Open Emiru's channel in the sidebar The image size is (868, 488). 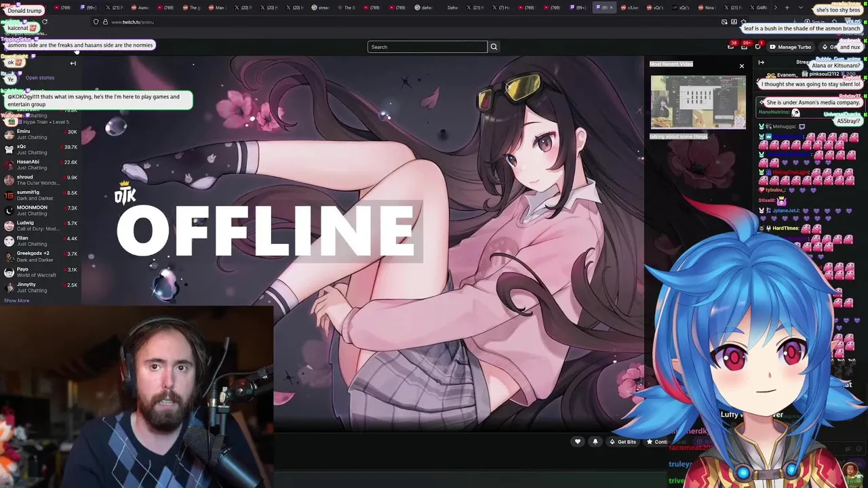[x=41, y=134]
